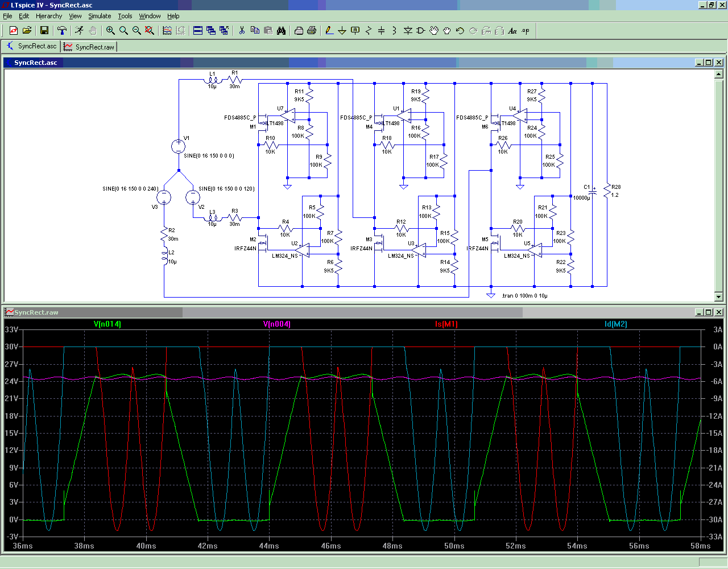Open the Hierarchy menu
The image size is (728, 569).
pos(49,16)
